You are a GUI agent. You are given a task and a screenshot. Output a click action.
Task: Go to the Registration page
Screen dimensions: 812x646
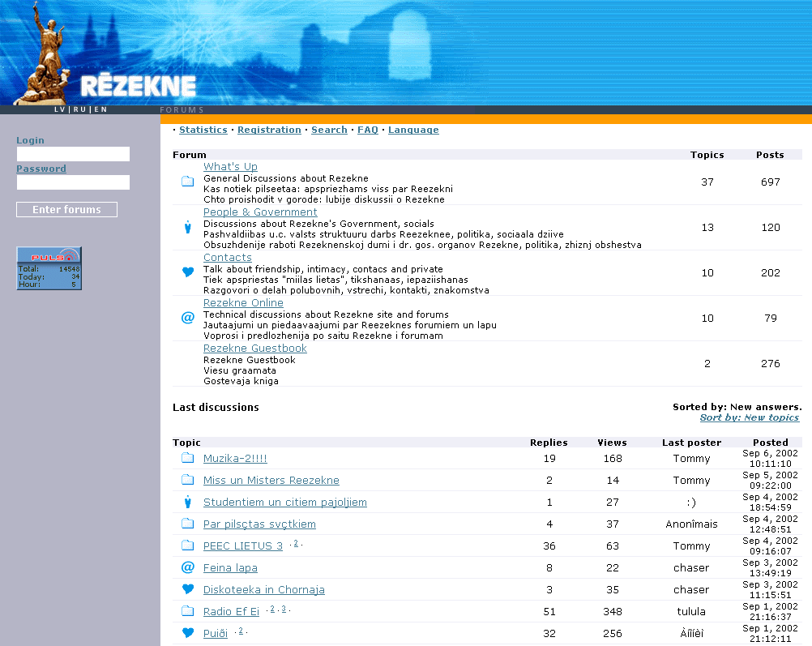pyautogui.click(x=269, y=130)
